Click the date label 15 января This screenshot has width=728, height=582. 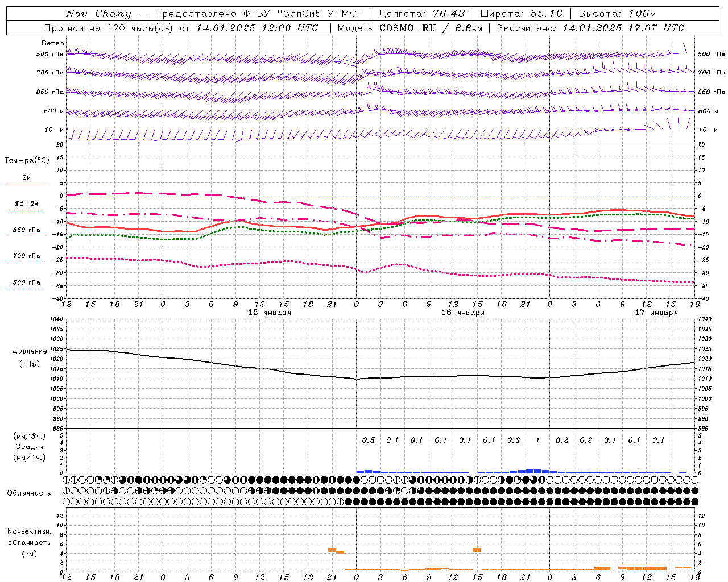pyautogui.click(x=270, y=313)
